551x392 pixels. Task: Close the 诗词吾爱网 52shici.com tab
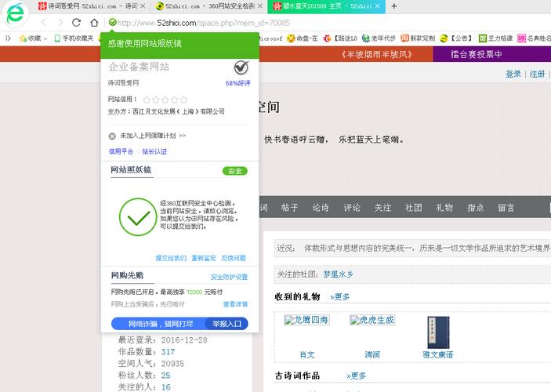tap(143, 6)
